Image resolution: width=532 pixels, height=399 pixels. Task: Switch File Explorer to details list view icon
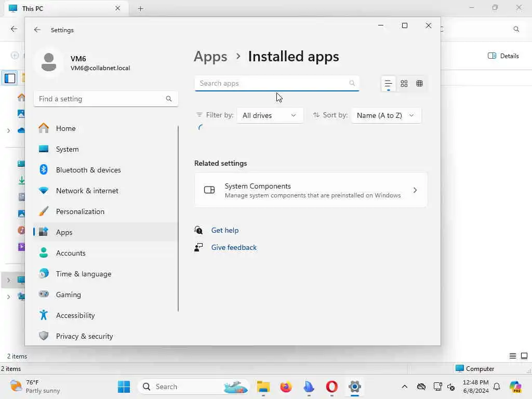(513, 355)
